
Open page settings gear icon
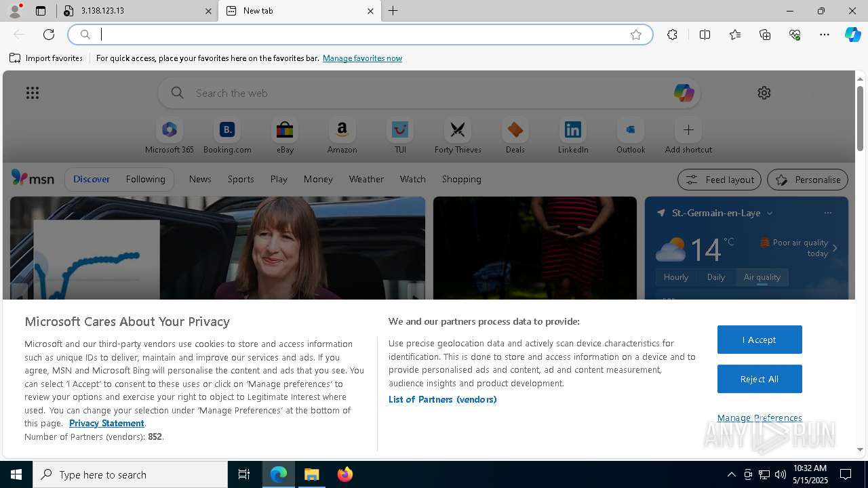[x=764, y=93]
